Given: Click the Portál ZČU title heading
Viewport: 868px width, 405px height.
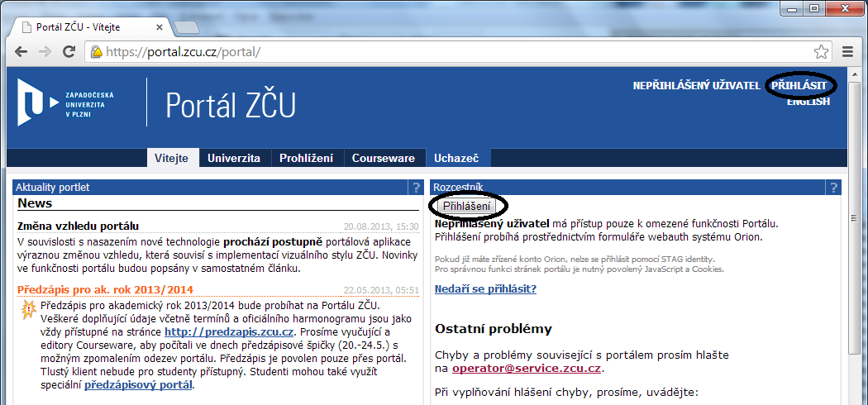Looking at the screenshot, I should tap(231, 105).
